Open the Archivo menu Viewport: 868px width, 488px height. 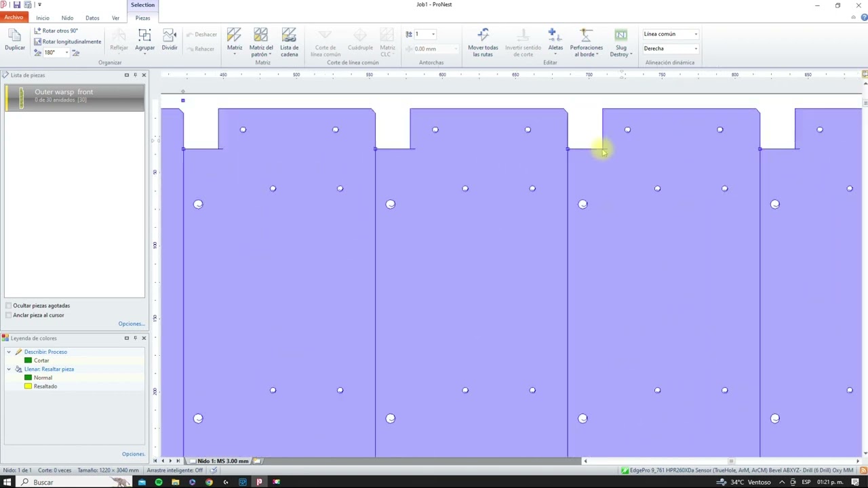(14, 18)
